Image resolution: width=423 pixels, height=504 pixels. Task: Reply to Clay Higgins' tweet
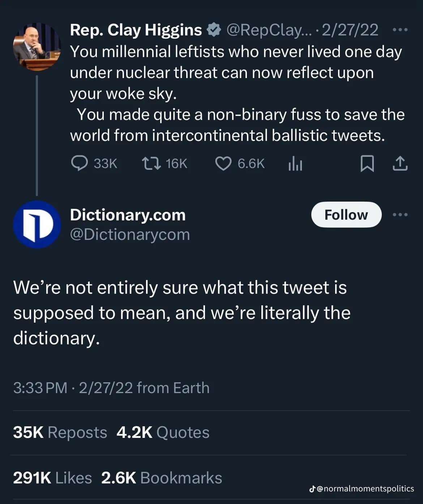tap(80, 163)
